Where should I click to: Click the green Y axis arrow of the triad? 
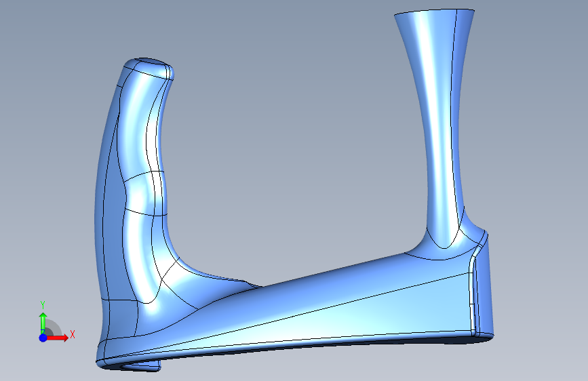[43, 323]
